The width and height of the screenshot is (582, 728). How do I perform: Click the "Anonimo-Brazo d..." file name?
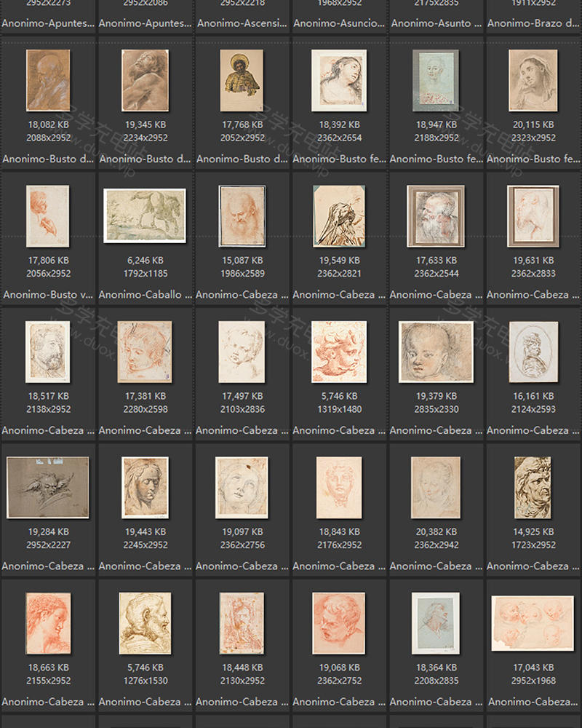(x=533, y=23)
